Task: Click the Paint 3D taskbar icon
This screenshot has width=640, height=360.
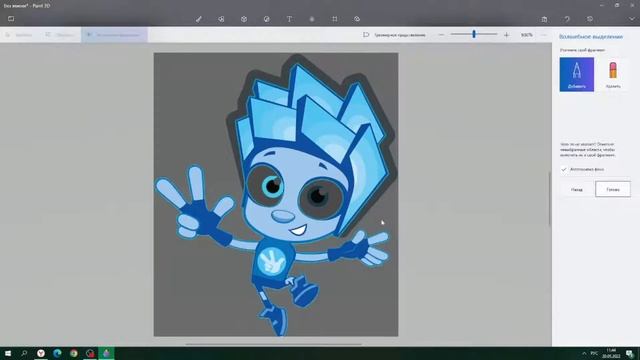Action: pos(106,353)
